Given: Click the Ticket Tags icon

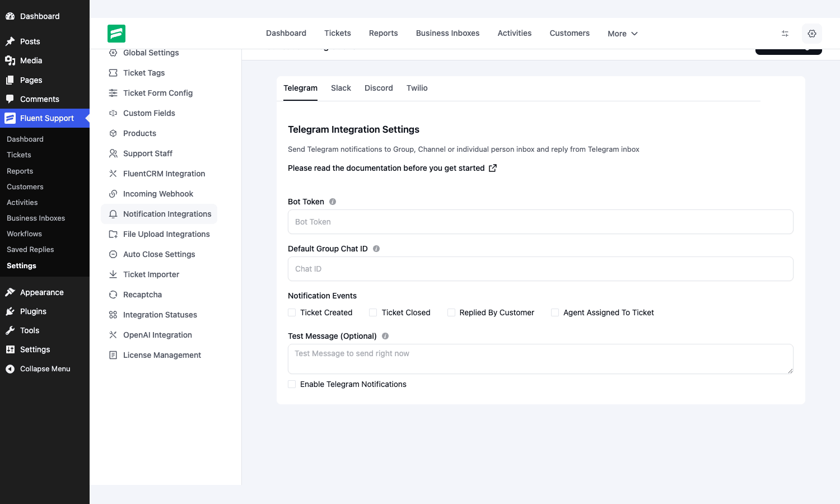Looking at the screenshot, I should [113, 73].
